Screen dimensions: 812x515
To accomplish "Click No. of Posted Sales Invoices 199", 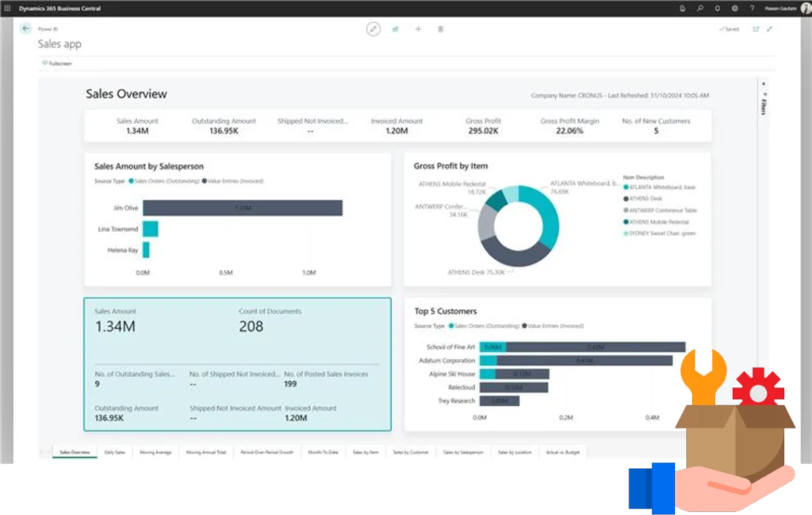I will coord(290,384).
